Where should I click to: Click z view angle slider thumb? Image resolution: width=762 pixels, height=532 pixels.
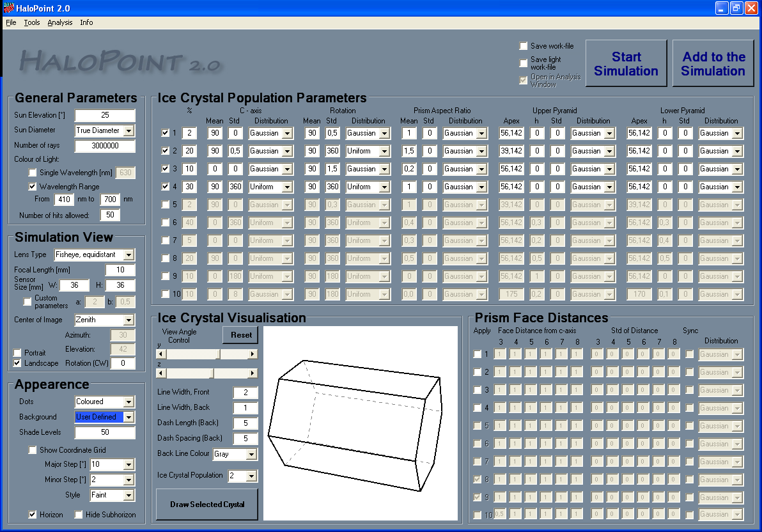(212, 373)
